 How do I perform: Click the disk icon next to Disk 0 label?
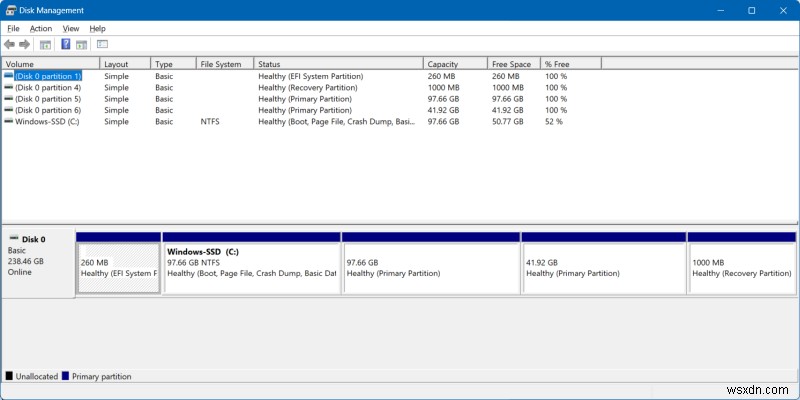pos(14,239)
